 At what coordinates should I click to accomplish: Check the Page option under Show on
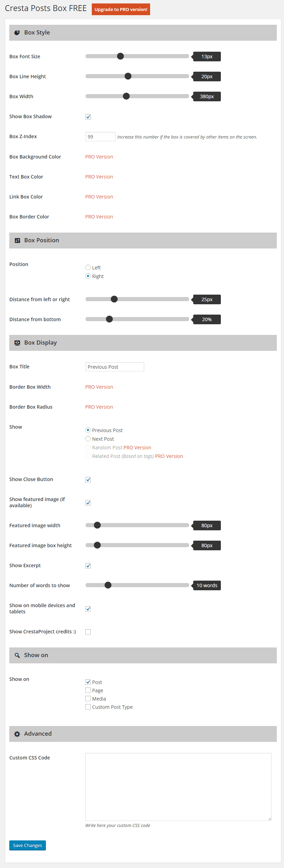[x=88, y=690]
